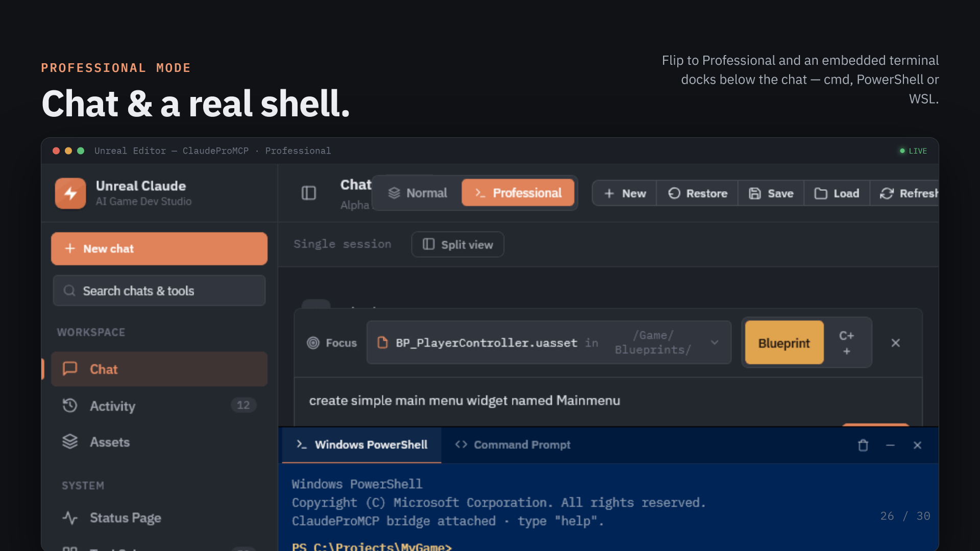Start a New chat from sidebar

point(159,248)
